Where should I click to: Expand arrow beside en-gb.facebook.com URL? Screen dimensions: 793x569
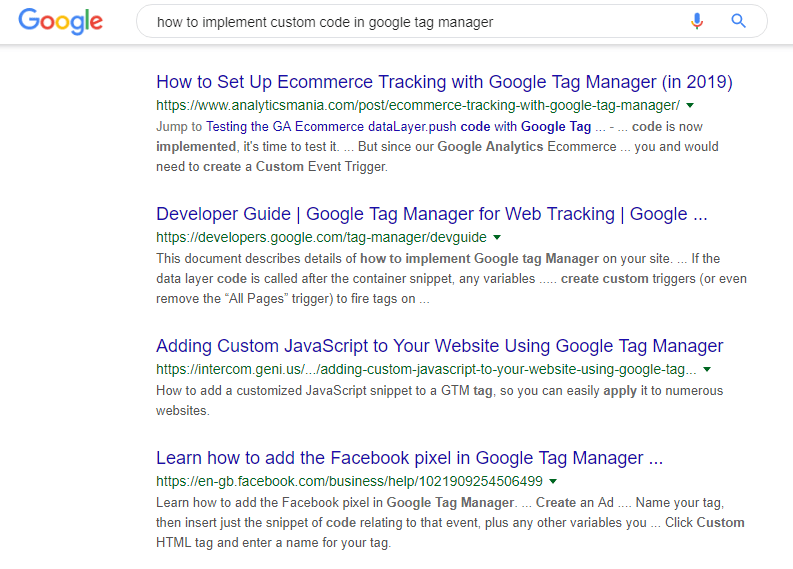(x=553, y=481)
